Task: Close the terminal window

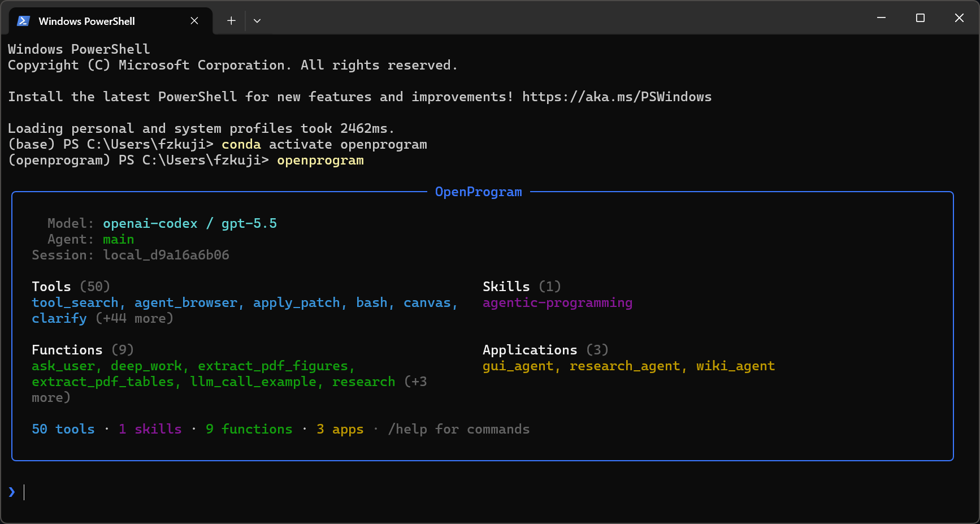Action: click(959, 18)
